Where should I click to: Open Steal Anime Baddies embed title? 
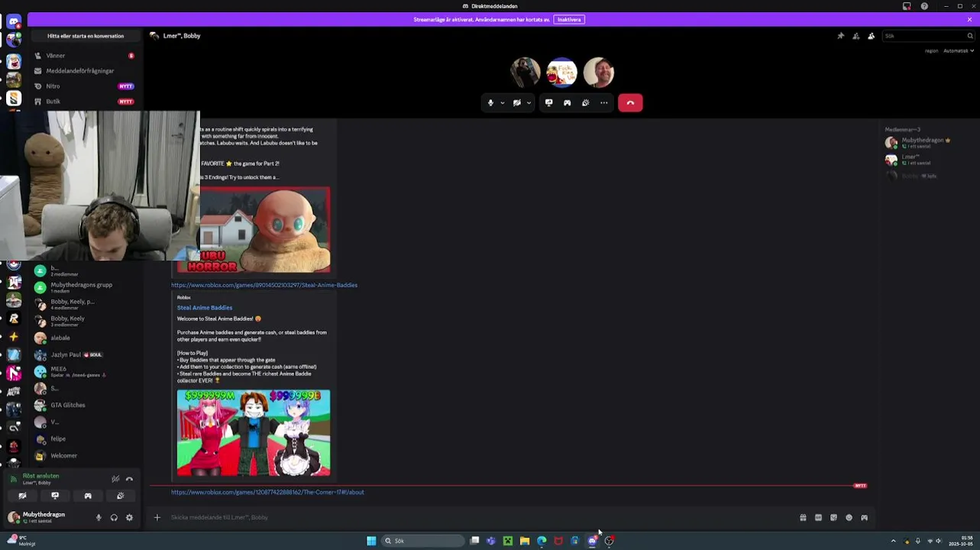(x=205, y=308)
